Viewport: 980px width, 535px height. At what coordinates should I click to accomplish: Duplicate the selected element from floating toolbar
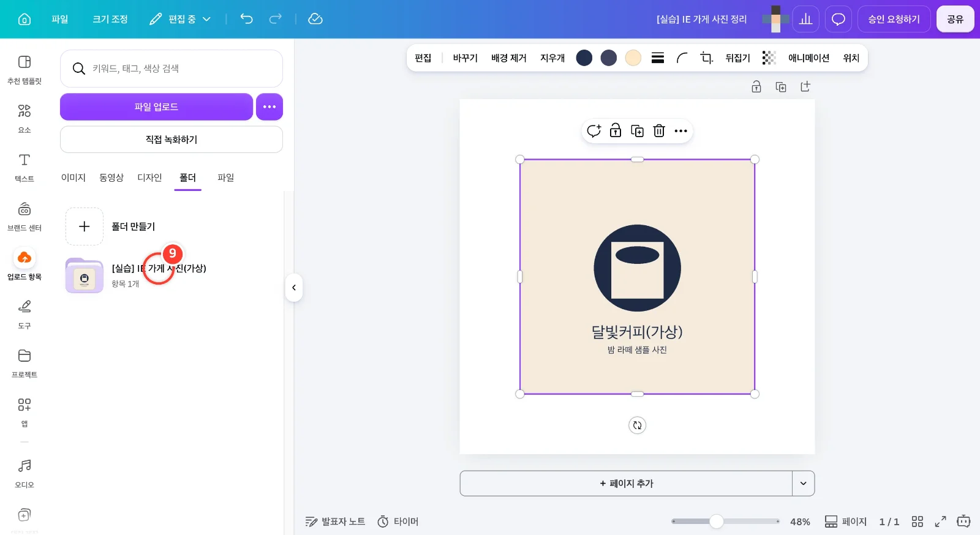click(637, 130)
